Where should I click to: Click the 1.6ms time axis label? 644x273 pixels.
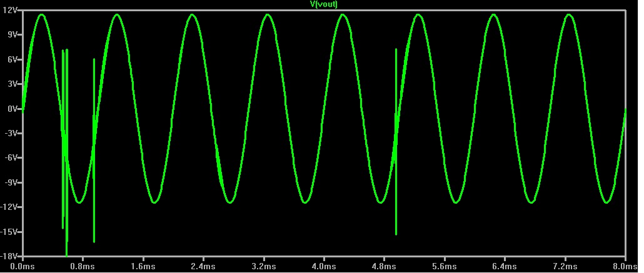(143, 266)
